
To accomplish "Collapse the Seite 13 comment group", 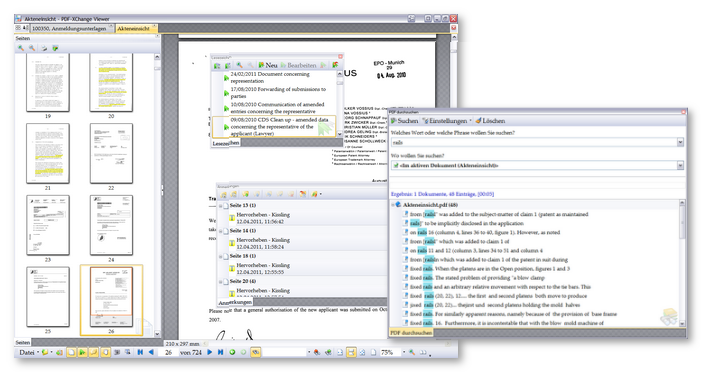I will [221, 206].
